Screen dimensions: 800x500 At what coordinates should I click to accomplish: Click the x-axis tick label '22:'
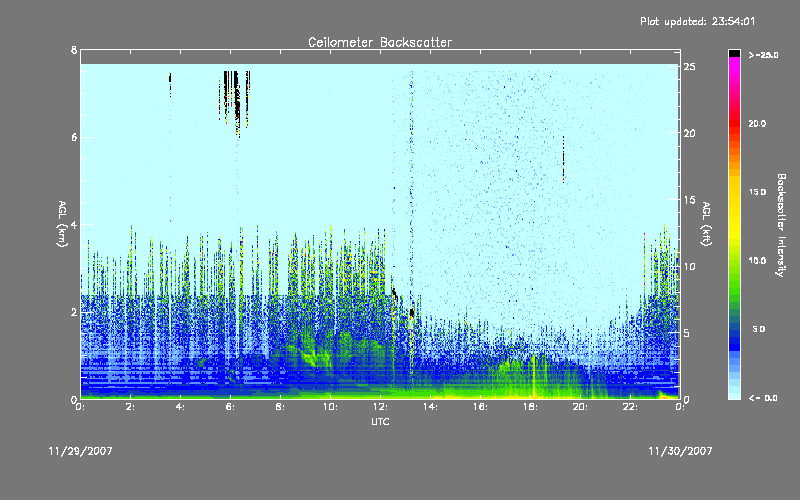click(x=630, y=407)
